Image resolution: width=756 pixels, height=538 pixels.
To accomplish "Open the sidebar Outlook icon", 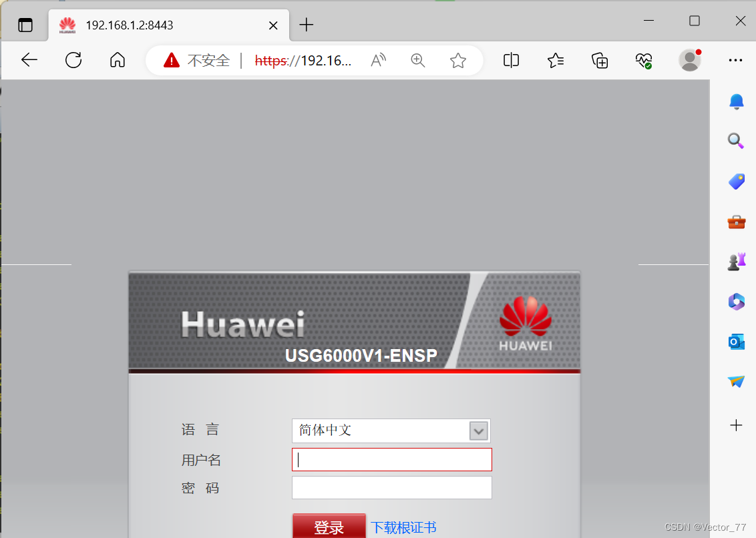I will click(x=736, y=342).
